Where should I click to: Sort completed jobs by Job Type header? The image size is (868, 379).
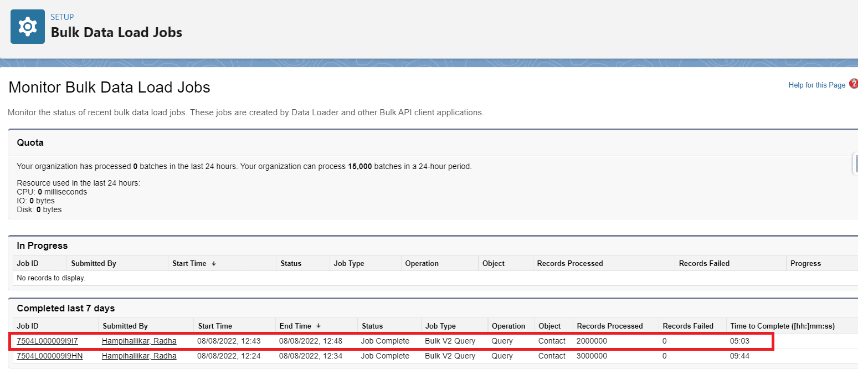click(x=440, y=326)
